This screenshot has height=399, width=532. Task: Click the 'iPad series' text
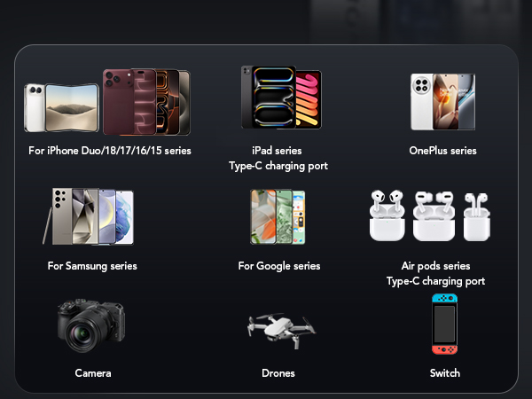[277, 151]
